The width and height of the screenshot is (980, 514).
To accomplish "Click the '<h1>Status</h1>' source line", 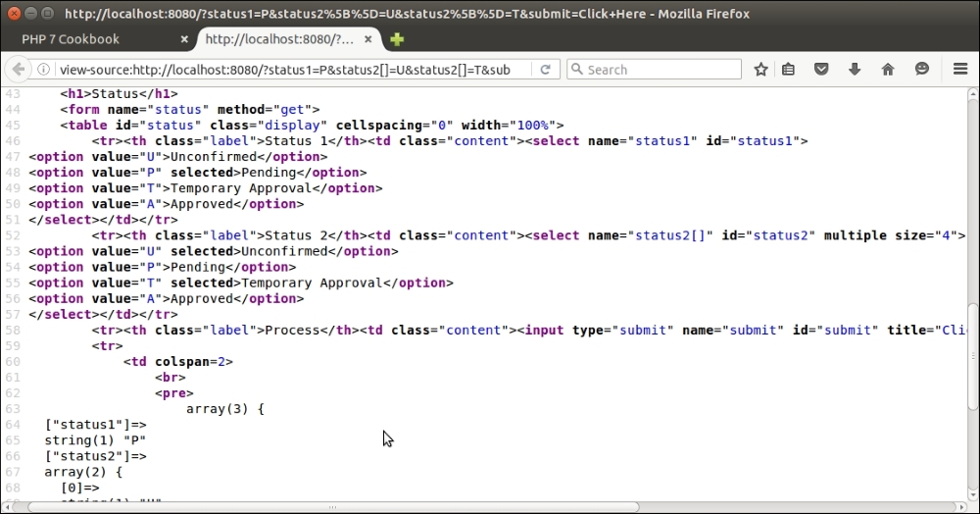I will (119, 94).
